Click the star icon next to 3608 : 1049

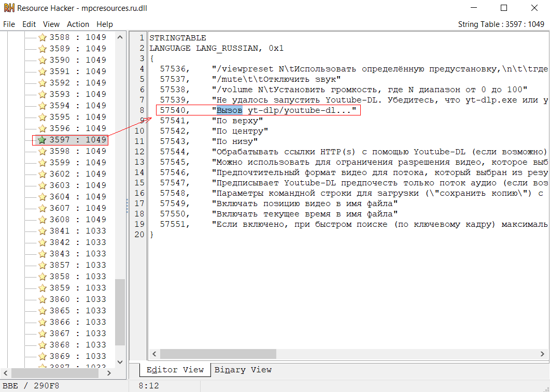43,220
